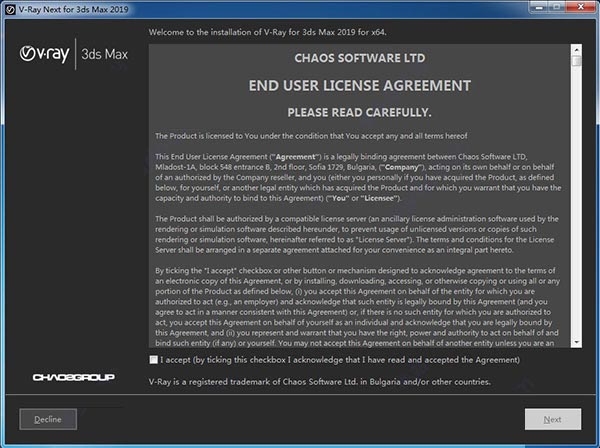Click the license scrollbar up arrow
This screenshot has width=600, height=448.
576,50
